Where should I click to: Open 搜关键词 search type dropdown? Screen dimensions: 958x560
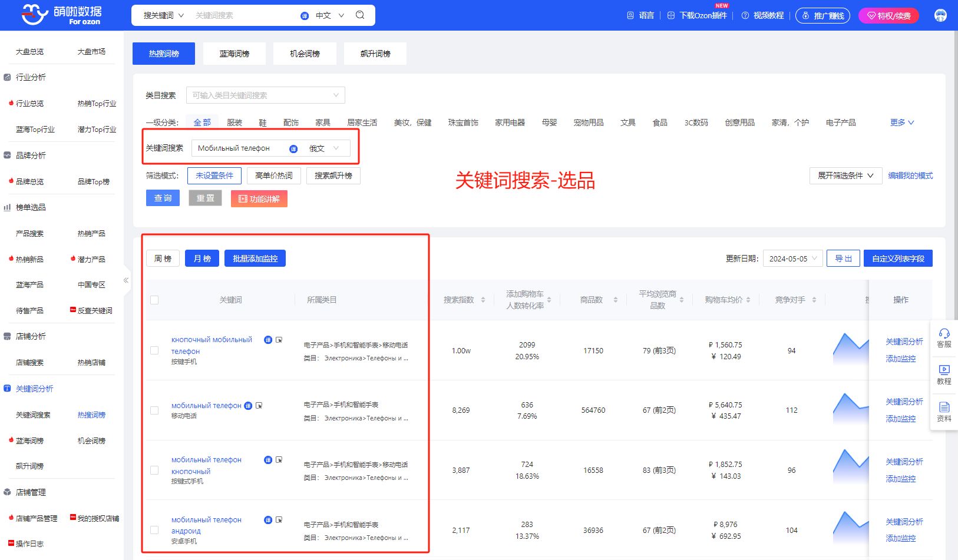pyautogui.click(x=164, y=15)
